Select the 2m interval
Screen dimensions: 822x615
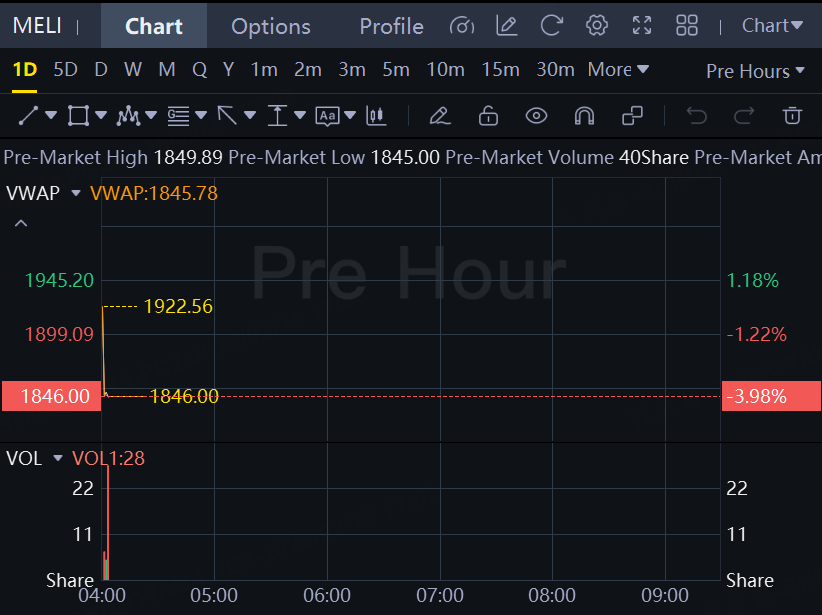pyautogui.click(x=308, y=69)
